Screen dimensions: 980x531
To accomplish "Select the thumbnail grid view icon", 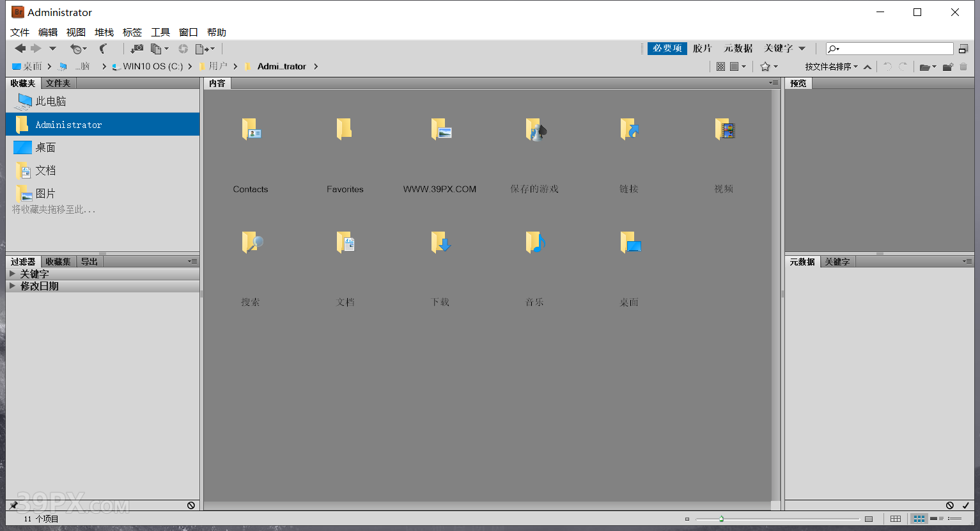I will pyautogui.click(x=919, y=519).
